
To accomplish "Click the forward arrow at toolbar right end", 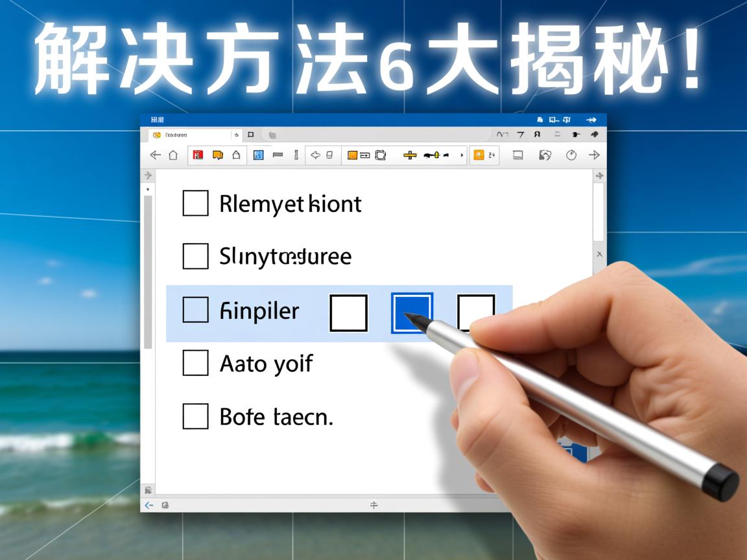I will tap(594, 155).
